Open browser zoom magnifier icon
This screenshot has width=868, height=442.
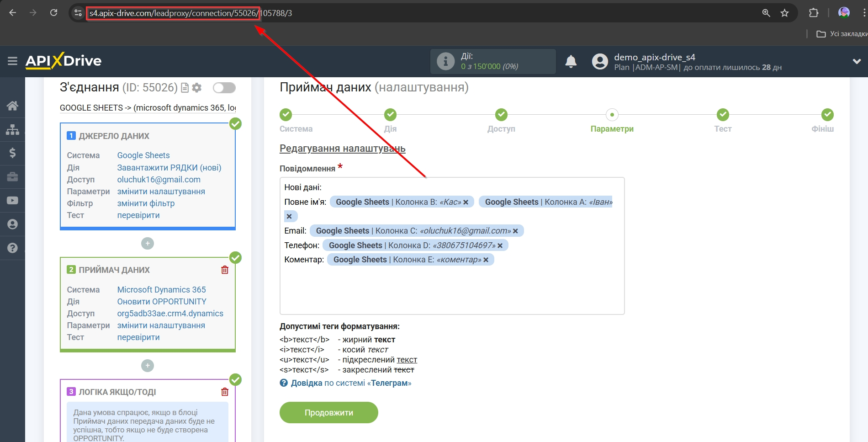point(766,13)
